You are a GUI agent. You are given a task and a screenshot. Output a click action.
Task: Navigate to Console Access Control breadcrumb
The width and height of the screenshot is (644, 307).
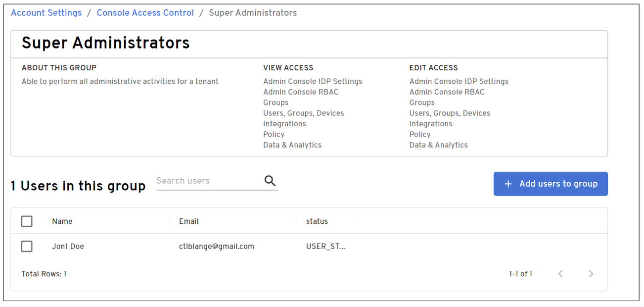click(x=145, y=13)
